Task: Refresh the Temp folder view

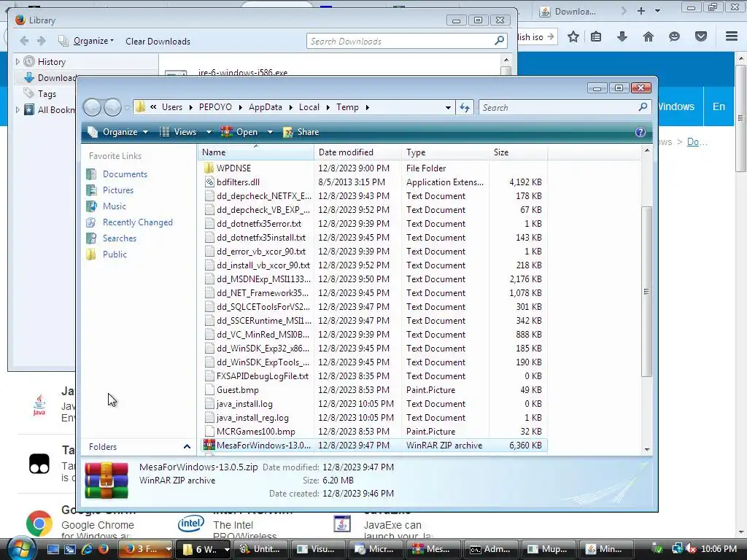Action: tap(465, 108)
